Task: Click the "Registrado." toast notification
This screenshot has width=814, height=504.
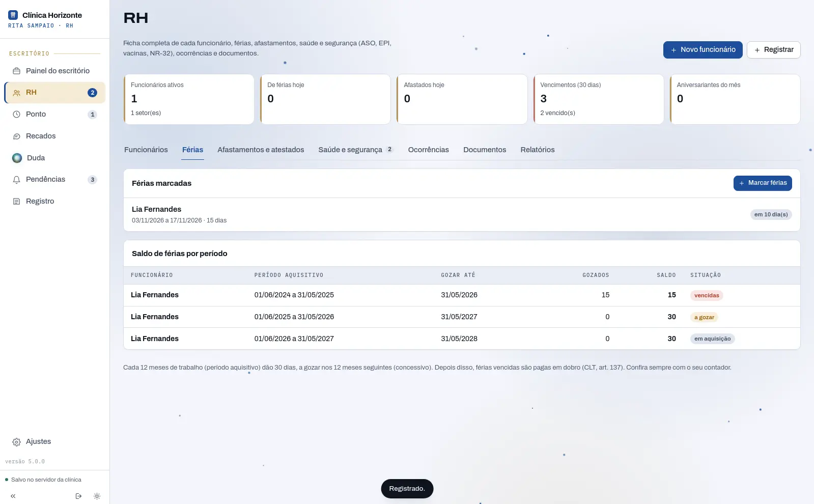Action: [x=407, y=489]
